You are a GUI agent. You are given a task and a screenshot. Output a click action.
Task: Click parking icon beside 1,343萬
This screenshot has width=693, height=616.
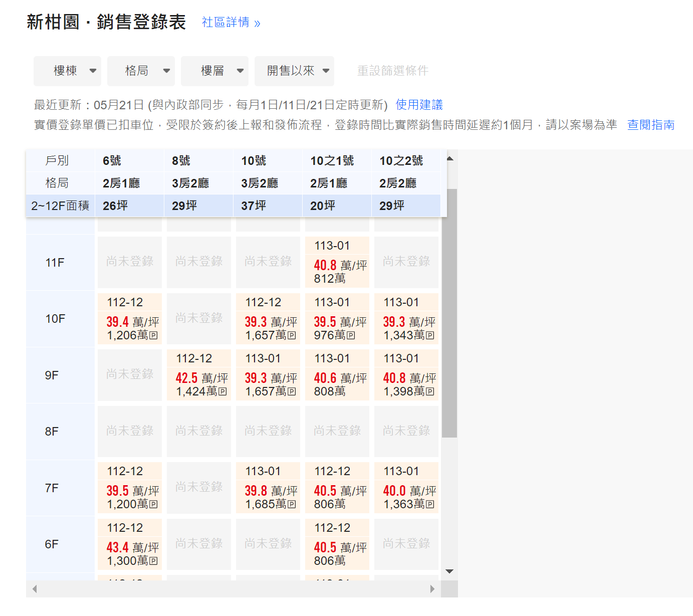click(x=430, y=335)
